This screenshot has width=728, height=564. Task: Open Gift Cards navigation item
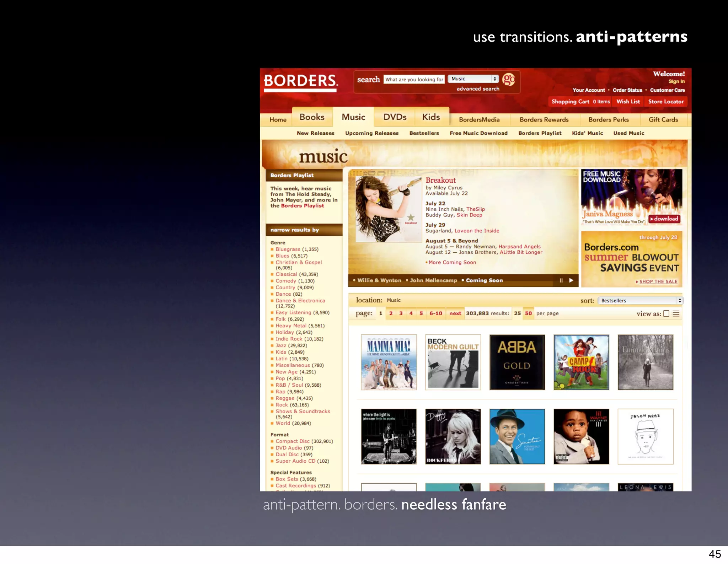[x=663, y=120]
